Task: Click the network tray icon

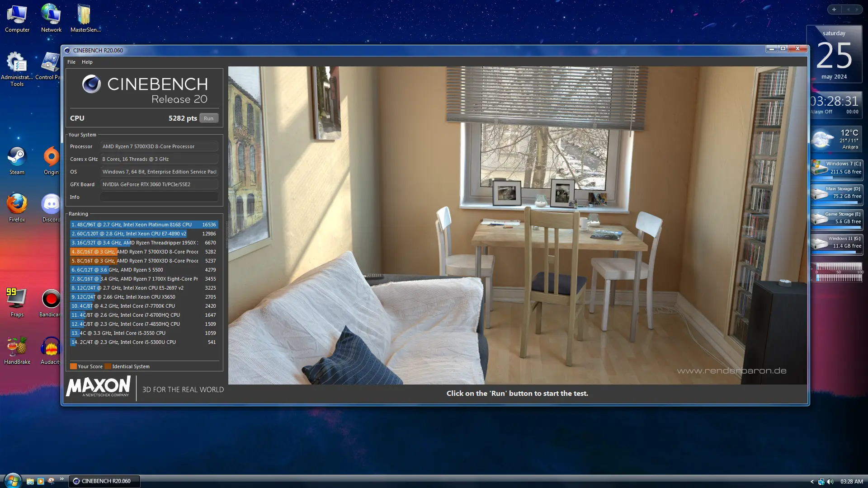Action: [821, 482]
